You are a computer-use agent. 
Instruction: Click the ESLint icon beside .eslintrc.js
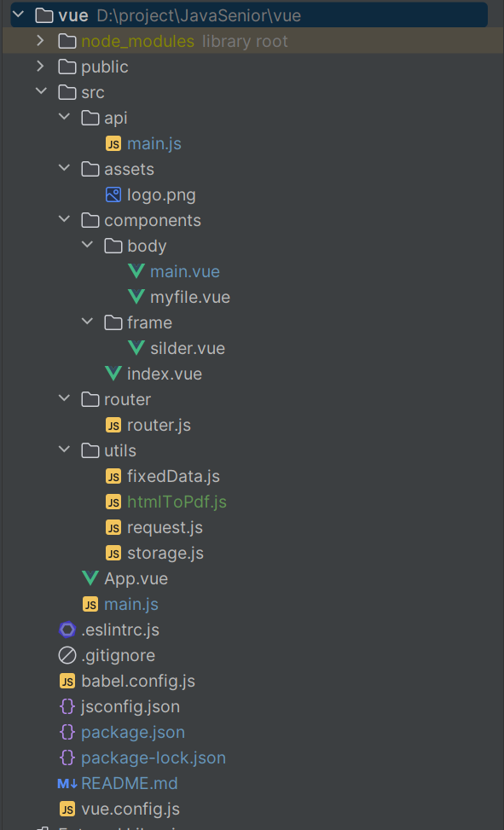(67, 630)
